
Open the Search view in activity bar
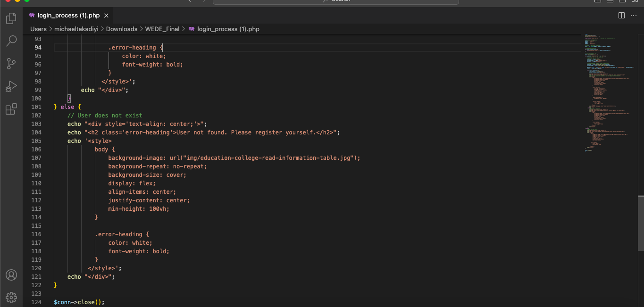click(x=11, y=41)
